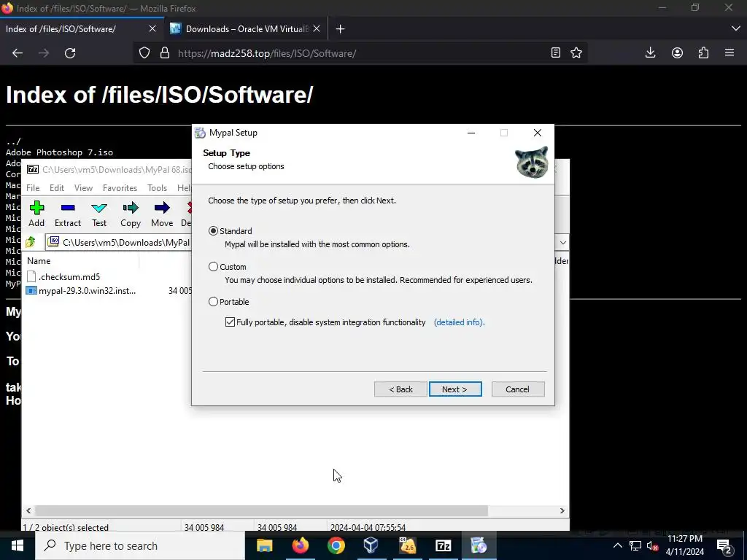Cancel the Mypal Setup wizard
This screenshot has width=747, height=560.
(518, 389)
